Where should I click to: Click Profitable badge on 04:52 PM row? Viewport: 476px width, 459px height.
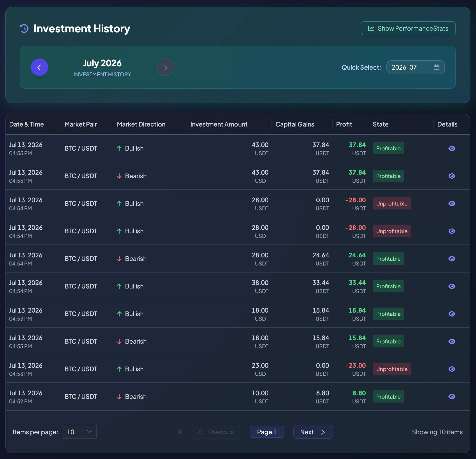coord(388,397)
